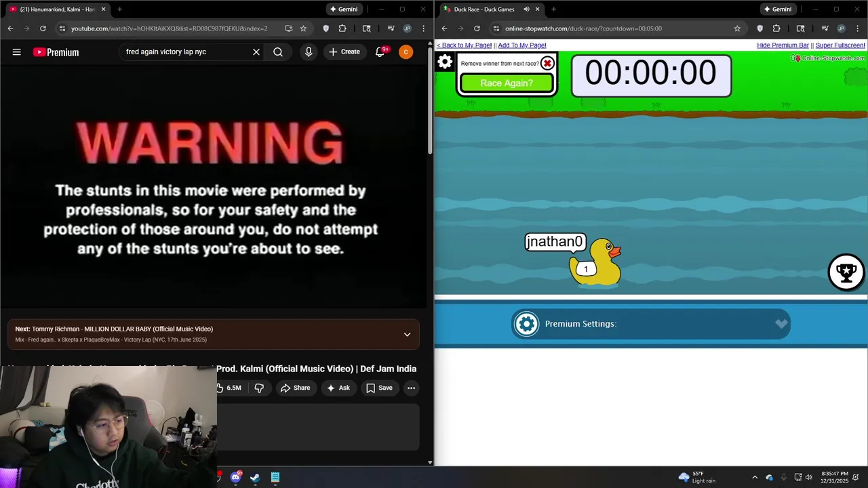Click the 00:00:00 timer display
This screenshot has width=868, height=488.
(651, 75)
